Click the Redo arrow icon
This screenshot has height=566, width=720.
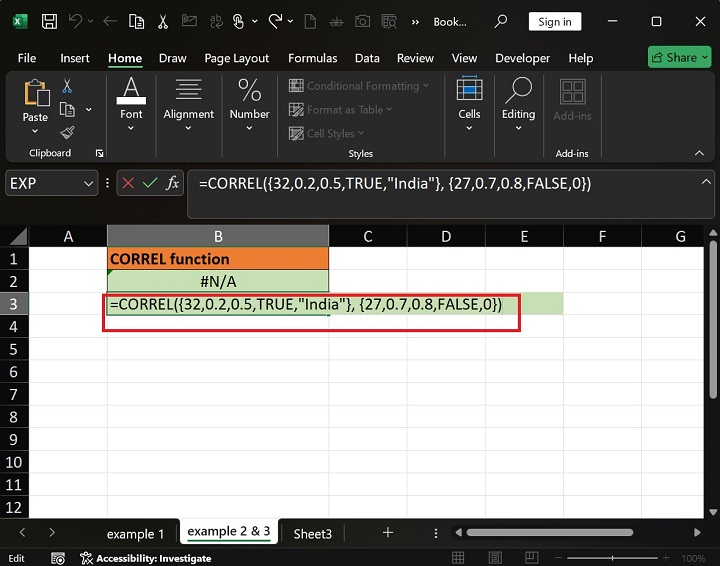tap(276, 21)
